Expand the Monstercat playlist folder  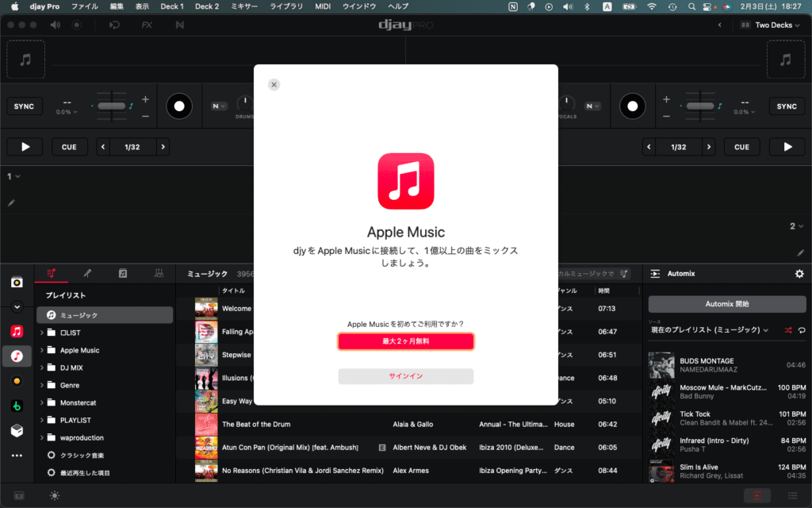pos(42,402)
